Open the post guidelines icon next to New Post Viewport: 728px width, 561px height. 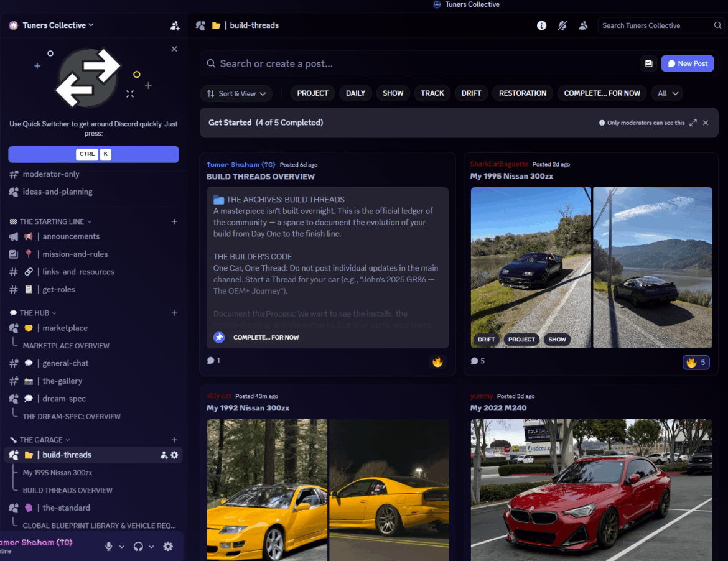[x=648, y=63]
